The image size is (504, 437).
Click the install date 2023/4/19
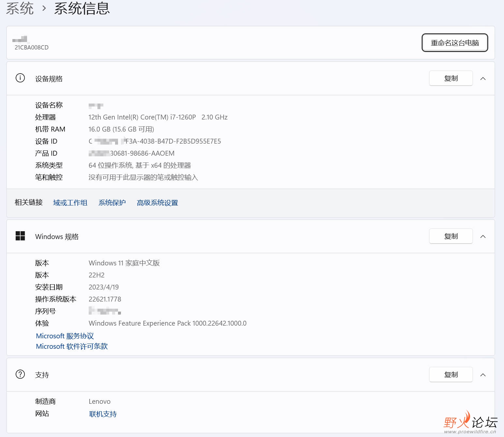(x=104, y=287)
